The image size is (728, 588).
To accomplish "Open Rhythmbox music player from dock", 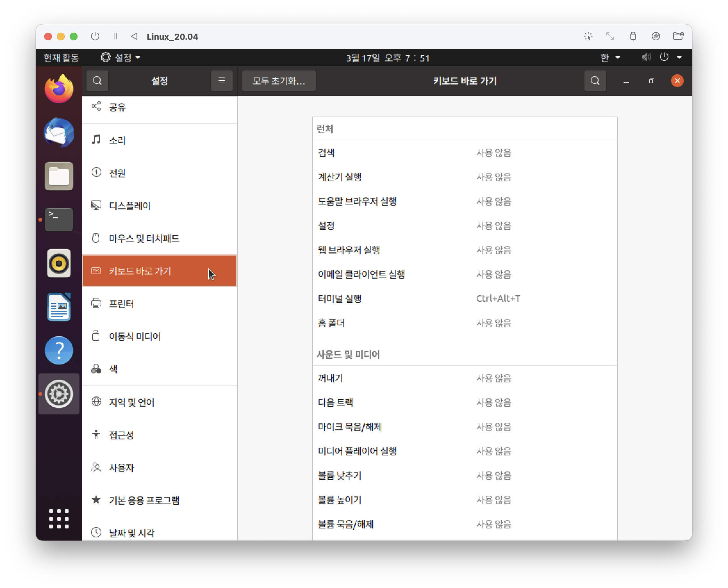I will (x=59, y=263).
